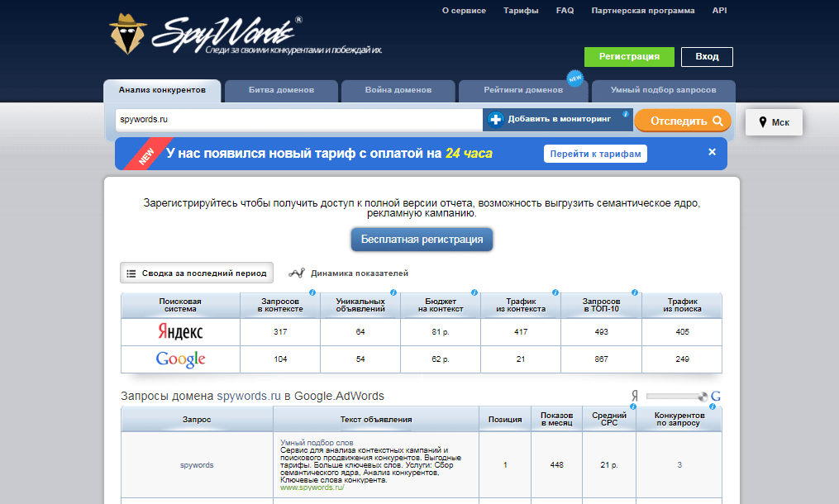Go to Тарифы in the top menu
839x504 pixels.
pos(521,11)
